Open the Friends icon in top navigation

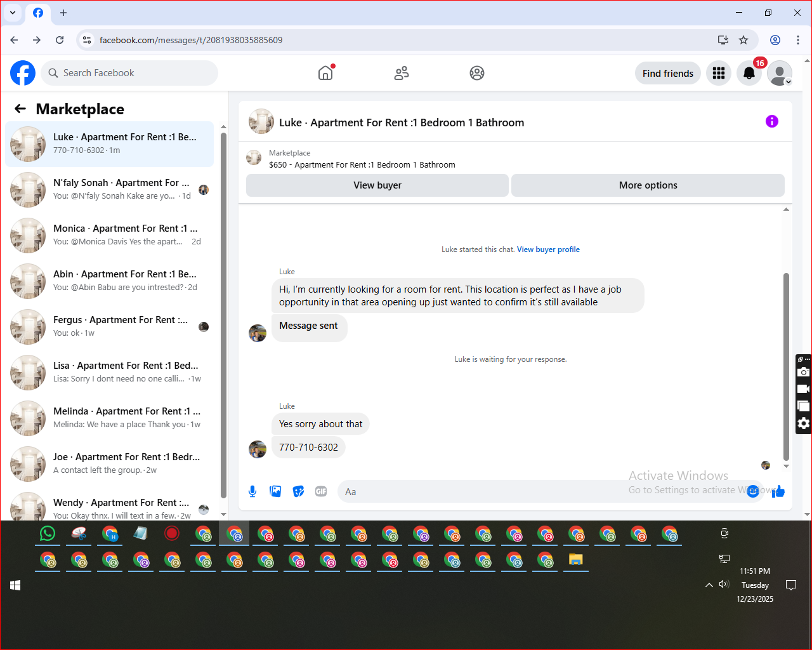(x=402, y=73)
